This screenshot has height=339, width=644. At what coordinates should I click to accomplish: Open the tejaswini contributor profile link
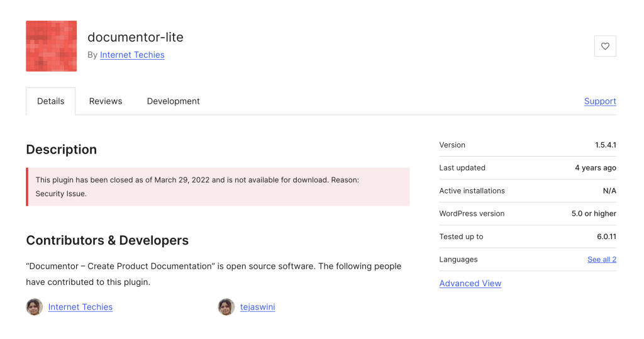coord(257,307)
